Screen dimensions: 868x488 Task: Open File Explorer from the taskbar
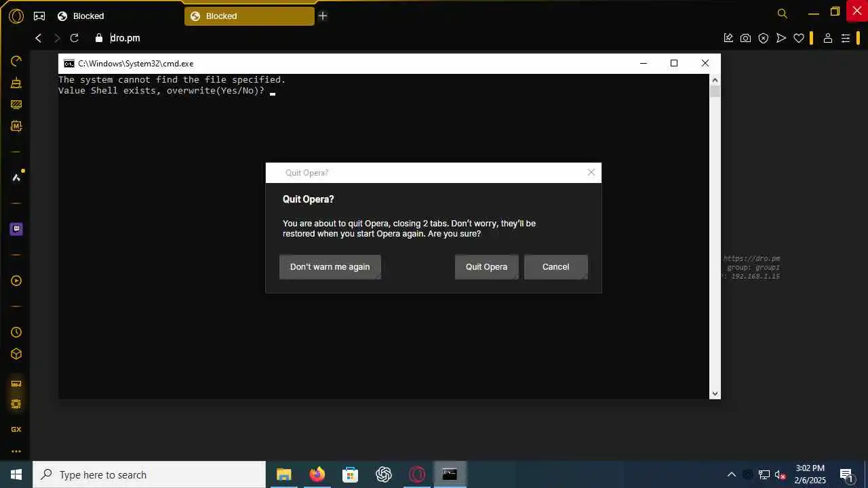[284, 474]
